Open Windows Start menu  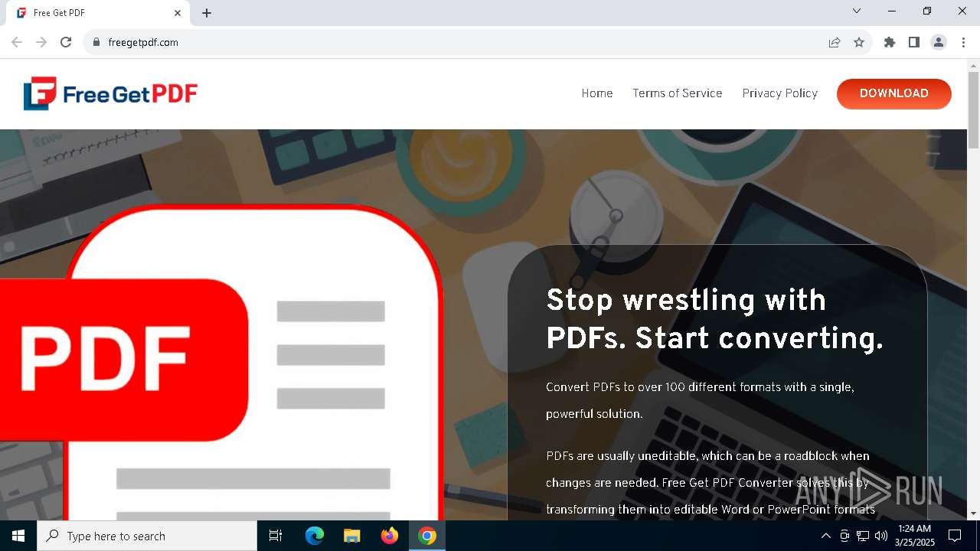(18, 536)
